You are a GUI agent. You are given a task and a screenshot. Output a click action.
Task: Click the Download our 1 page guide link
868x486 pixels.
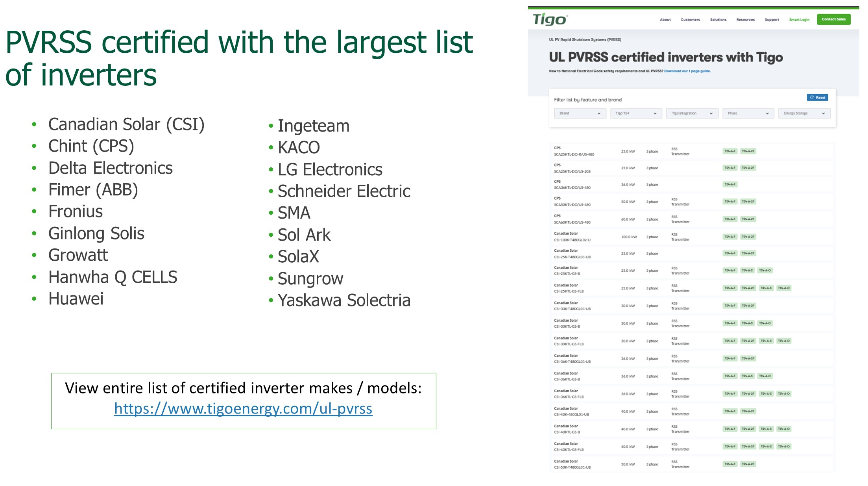[x=687, y=71]
